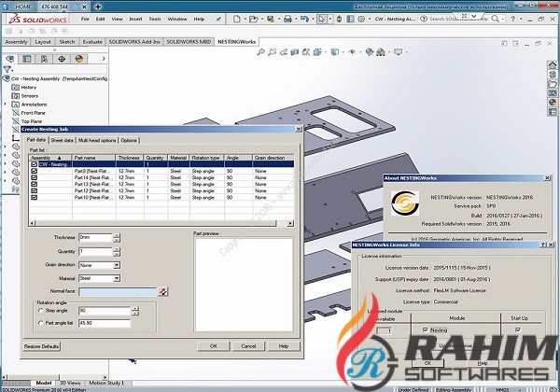The image size is (560, 392).
Task: Click the Restore Defaults button
Action: 42,346
